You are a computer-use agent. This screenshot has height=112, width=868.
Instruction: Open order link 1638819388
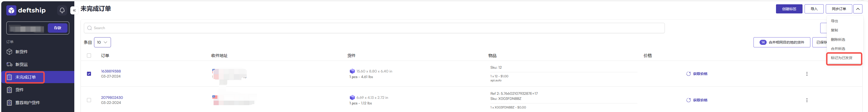111,71
